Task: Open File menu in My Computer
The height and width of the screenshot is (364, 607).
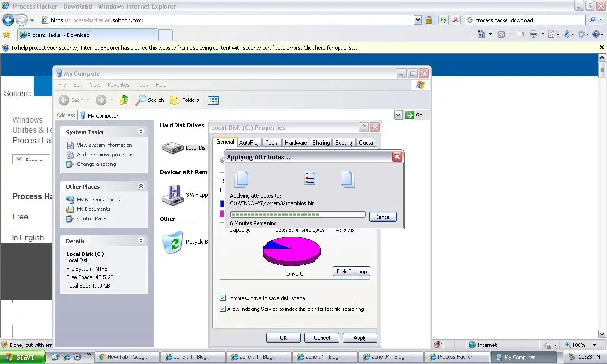Action: tap(62, 85)
